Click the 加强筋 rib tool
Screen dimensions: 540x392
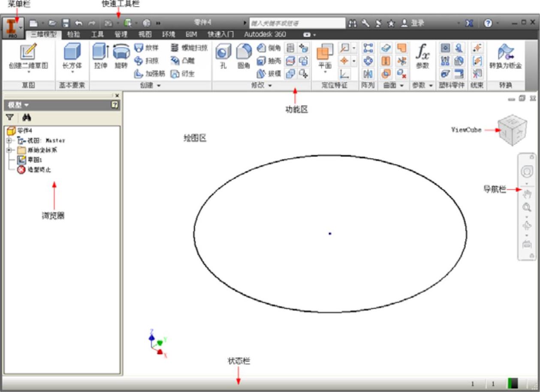pyautogui.click(x=150, y=74)
